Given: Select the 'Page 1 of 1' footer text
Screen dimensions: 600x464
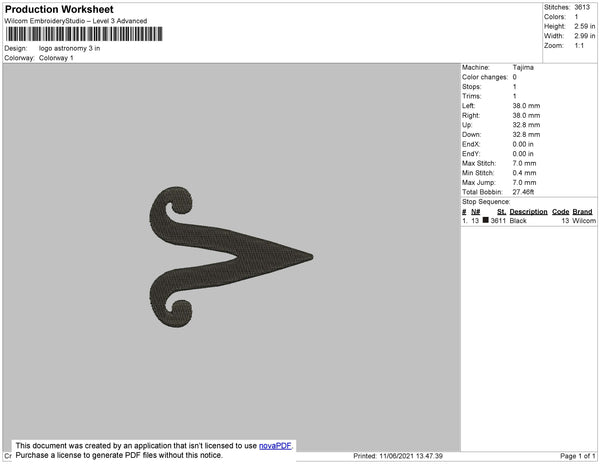Looking at the screenshot, I should click(578, 456).
